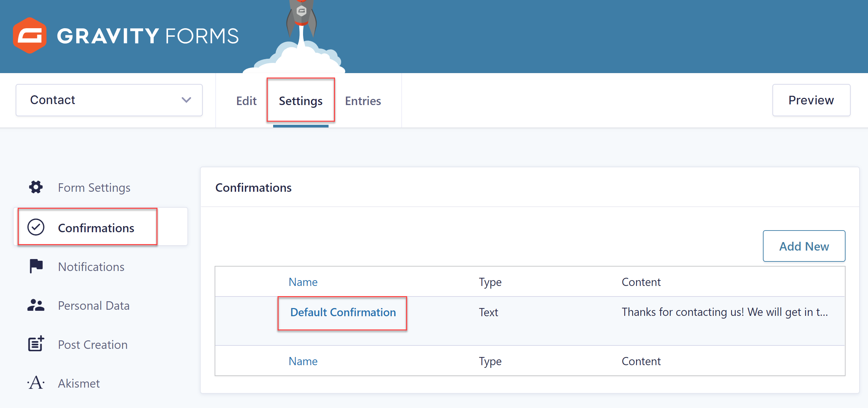The height and width of the screenshot is (408, 868).
Task: Click the Akismet letter A icon
Action: click(36, 383)
